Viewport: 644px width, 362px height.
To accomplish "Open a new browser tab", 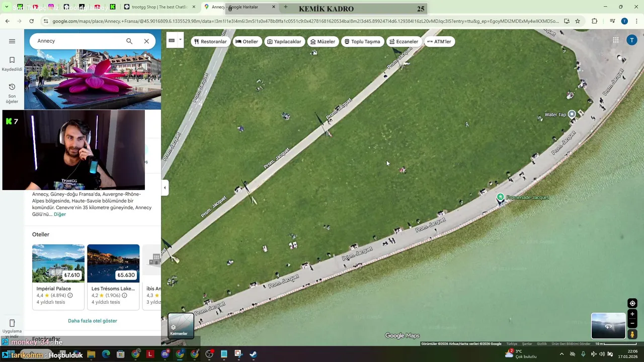I will pos(286,7).
